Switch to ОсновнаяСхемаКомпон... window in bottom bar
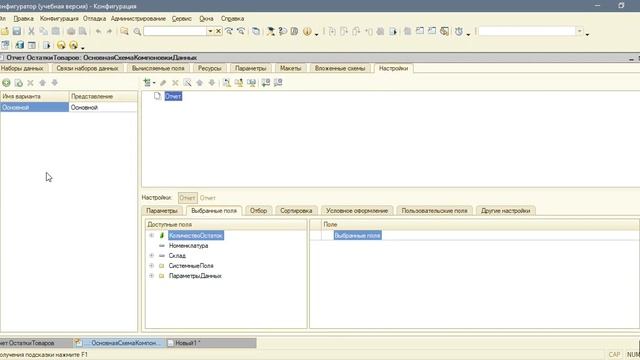Viewport: 640px width, 360px height. [120, 343]
